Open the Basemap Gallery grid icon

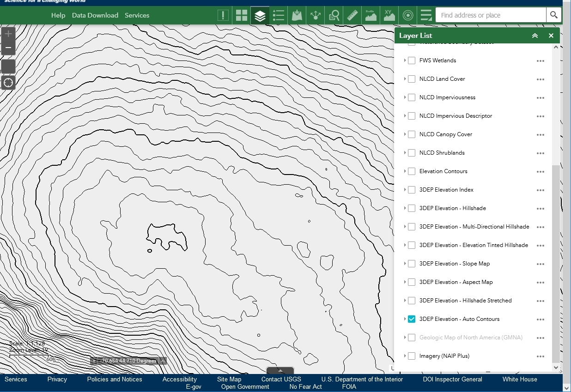[x=242, y=15]
